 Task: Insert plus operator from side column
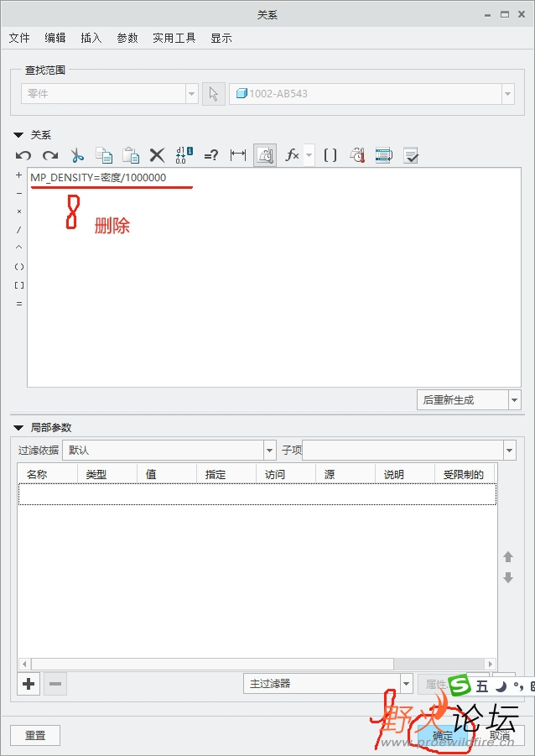(x=18, y=175)
